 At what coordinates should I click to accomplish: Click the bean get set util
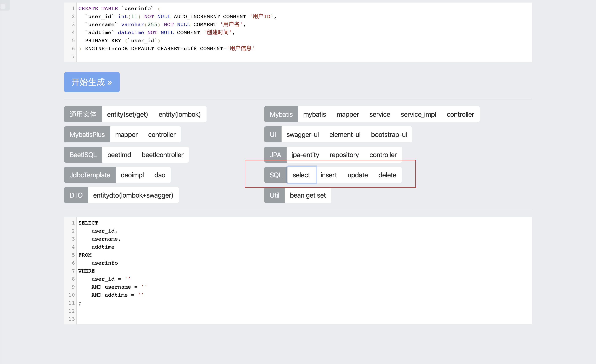tap(308, 195)
